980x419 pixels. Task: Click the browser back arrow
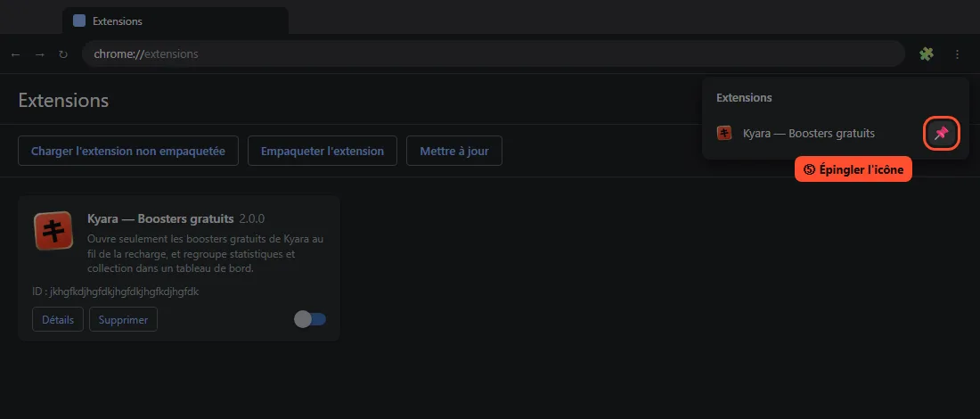pos(16,54)
